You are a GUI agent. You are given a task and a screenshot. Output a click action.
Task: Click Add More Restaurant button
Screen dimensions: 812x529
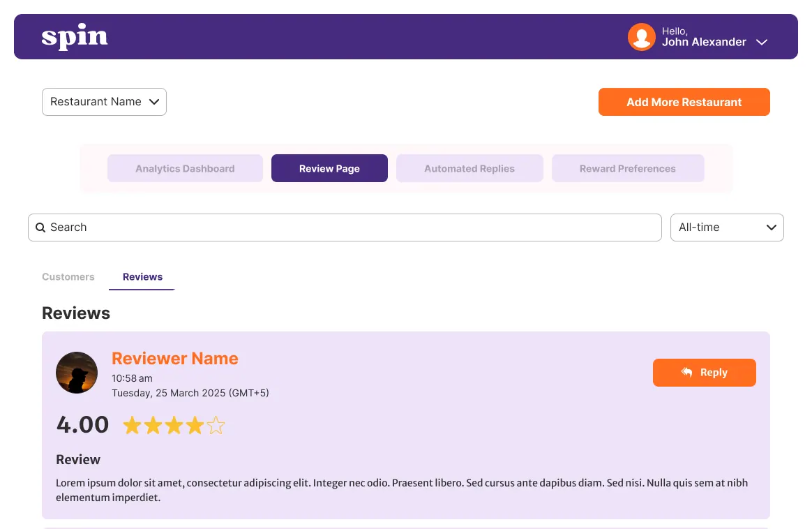pyautogui.click(x=684, y=102)
